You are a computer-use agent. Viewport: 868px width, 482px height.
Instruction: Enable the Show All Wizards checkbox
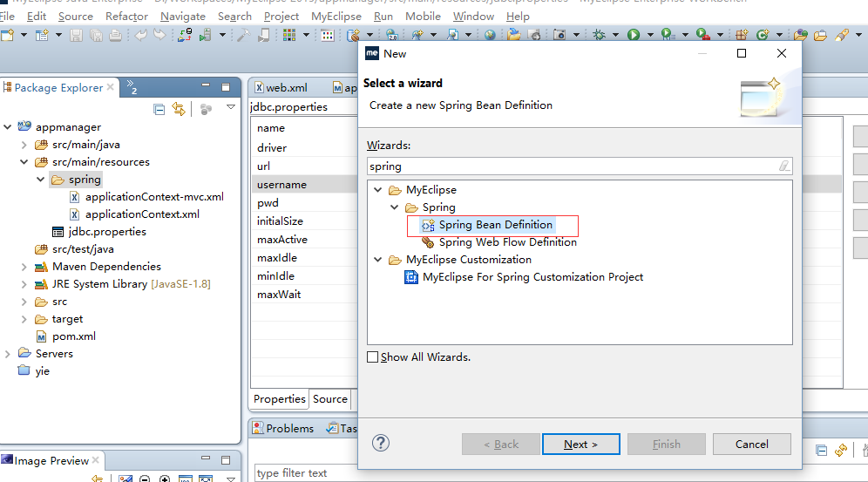[373, 356]
